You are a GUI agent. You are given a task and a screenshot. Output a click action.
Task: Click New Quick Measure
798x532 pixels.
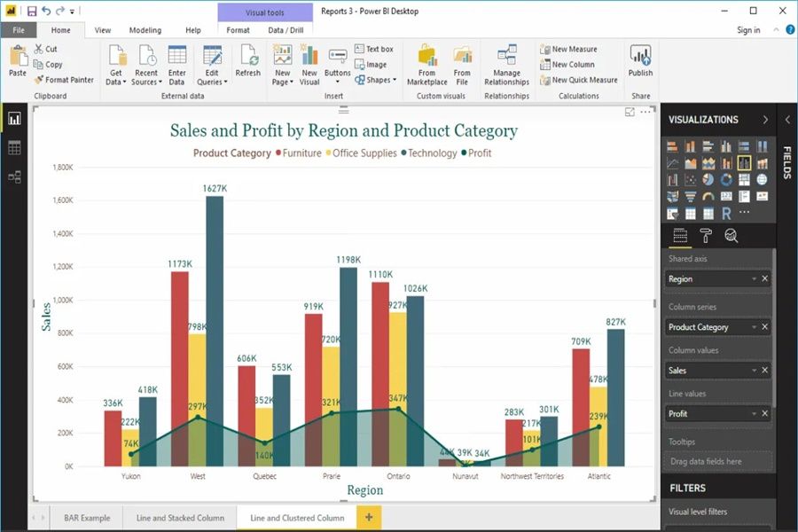pos(579,80)
